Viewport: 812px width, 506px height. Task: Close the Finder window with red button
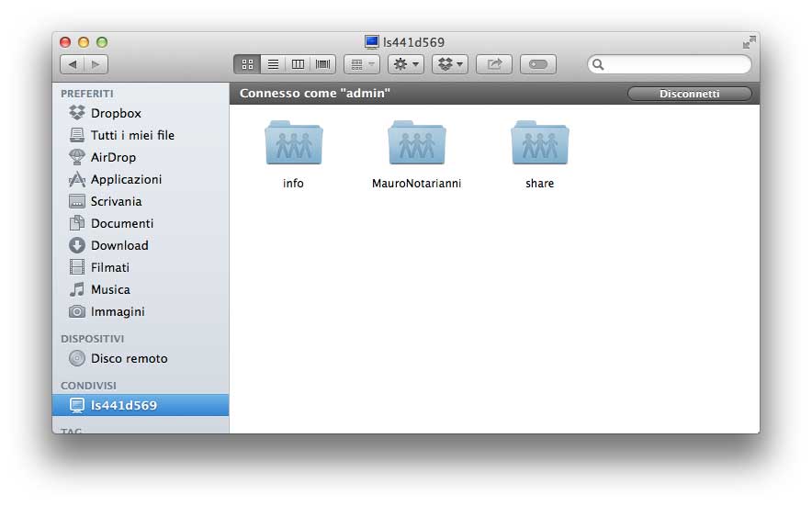tap(65, 42)
